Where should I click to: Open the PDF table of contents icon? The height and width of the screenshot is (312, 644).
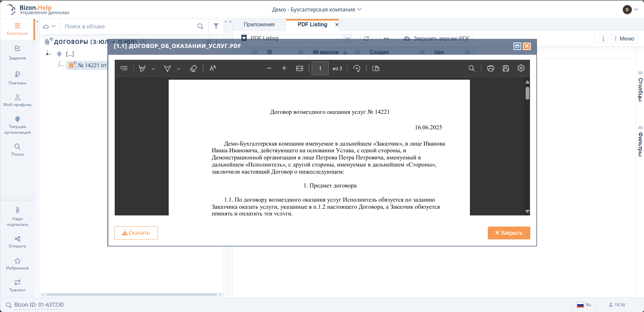124,68
